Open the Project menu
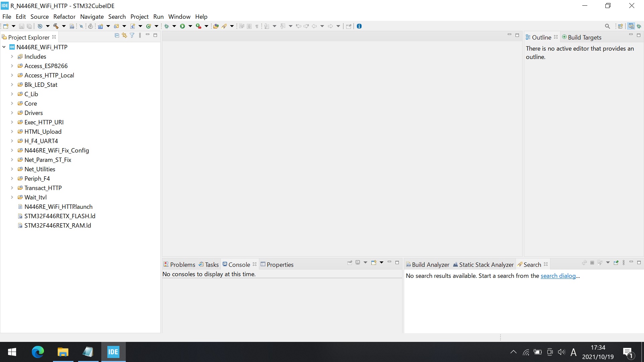The width and height of the screenshot is (644, 362). [x=139, y=16]
